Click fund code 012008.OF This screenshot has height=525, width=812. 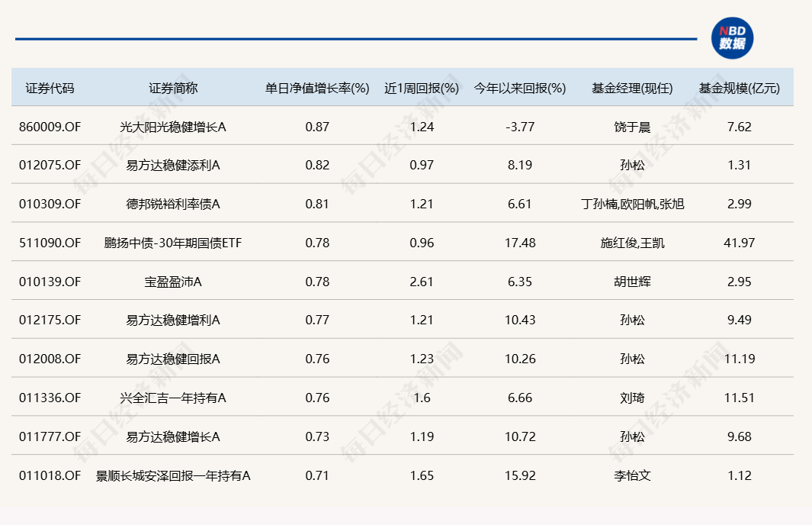click(50, 359)
